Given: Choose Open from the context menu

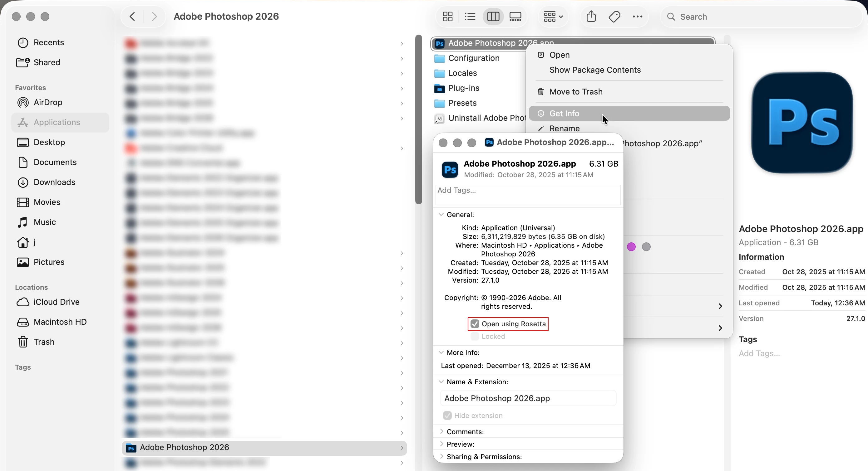Looking at the screenshot, I should pos(629,55).
